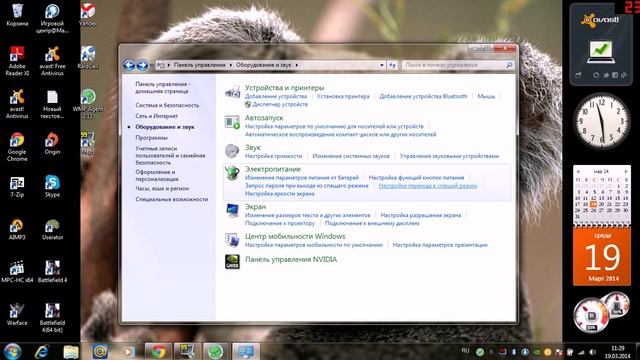Image resolution: width=640 pixels, height=360 pixels.
Task: Click Настройка разрешения экрана link
Action: 421,215
